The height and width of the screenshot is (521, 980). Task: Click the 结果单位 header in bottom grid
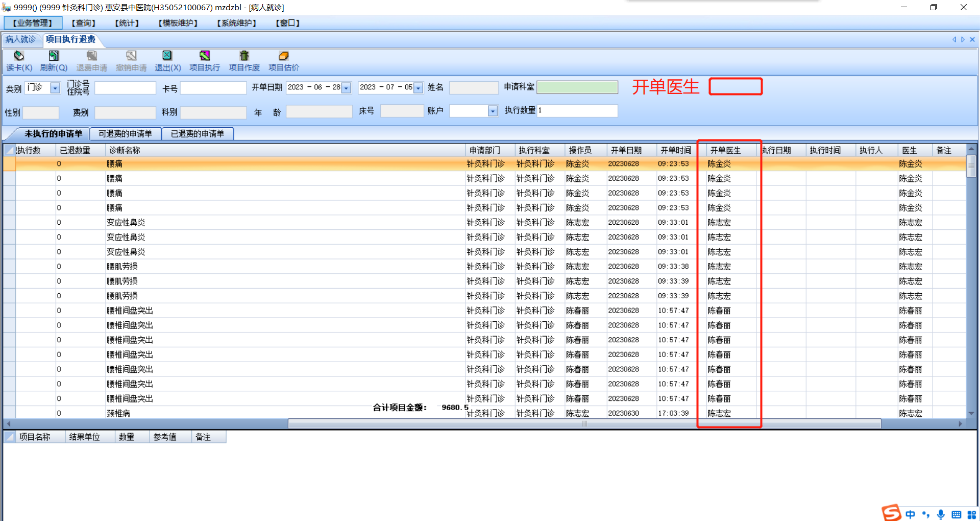click(90, 437)
